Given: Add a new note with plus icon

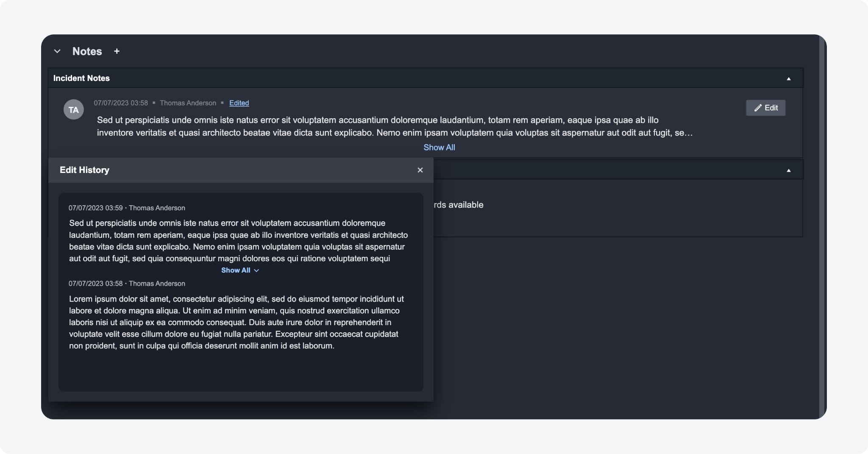Looking at the screenshot, I should (x=117, y=51).
